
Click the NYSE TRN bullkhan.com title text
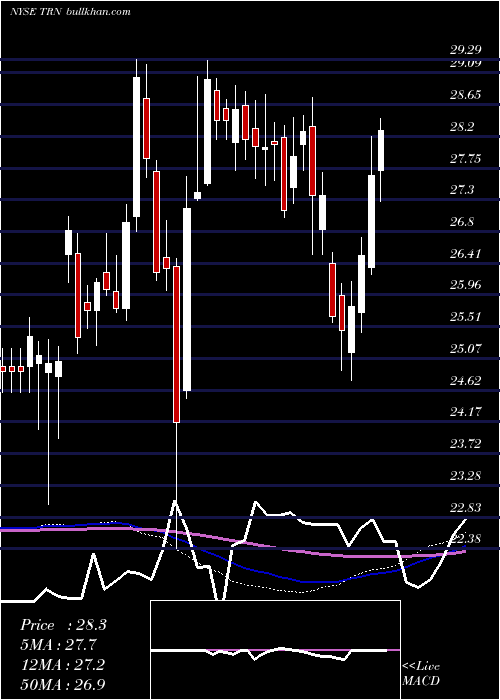70,12
